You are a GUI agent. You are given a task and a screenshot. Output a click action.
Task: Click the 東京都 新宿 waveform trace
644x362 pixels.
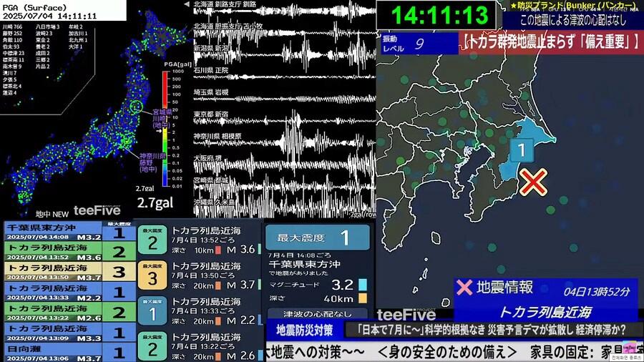[x=301, y=114]
